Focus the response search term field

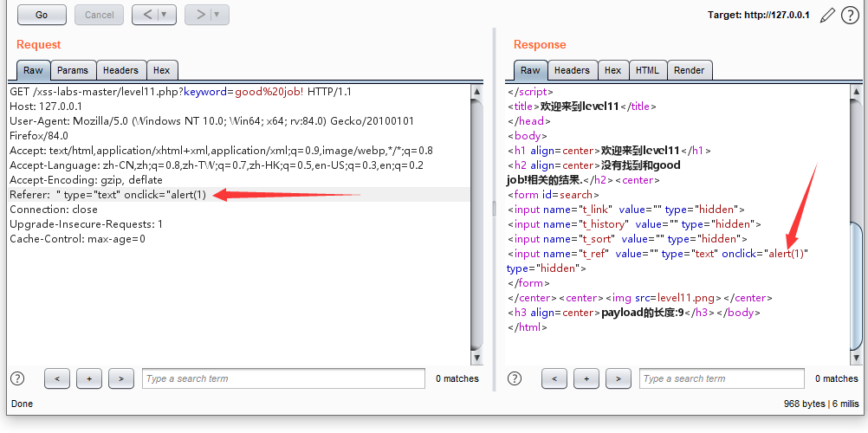point(722,378)
